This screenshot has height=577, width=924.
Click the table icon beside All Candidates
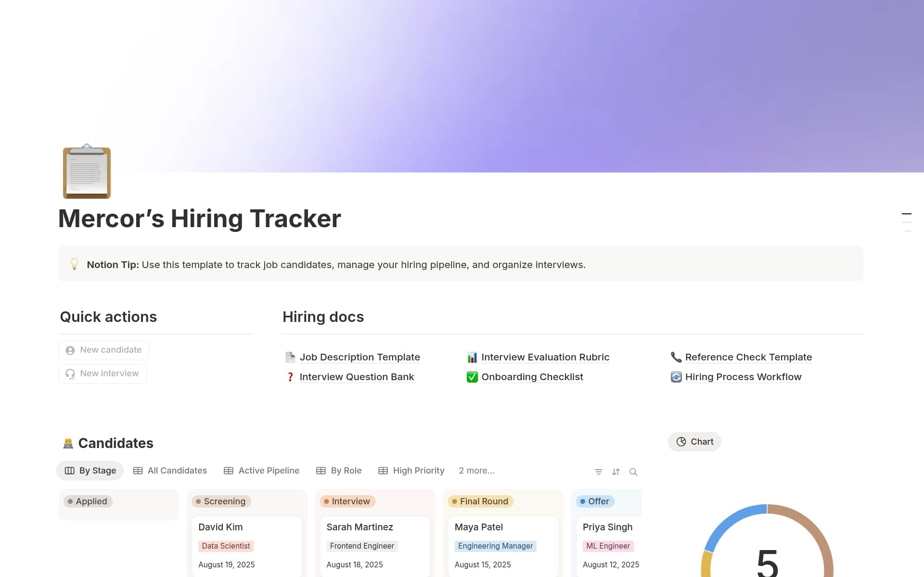138,471
